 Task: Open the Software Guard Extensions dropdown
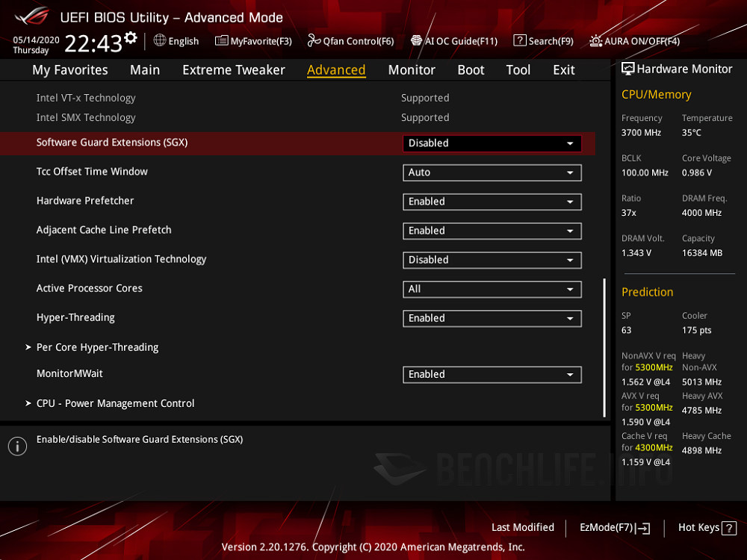492,143
